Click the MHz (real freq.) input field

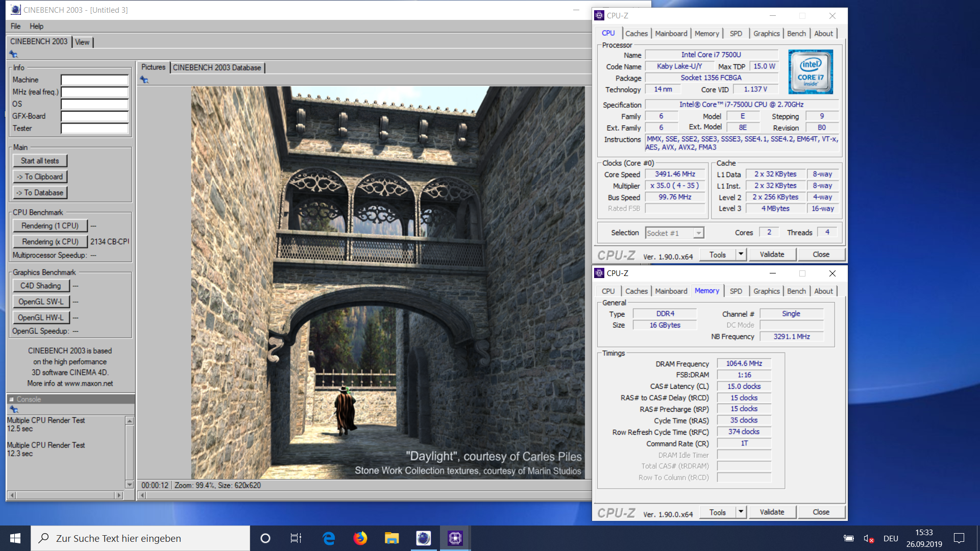pyautogui.click(x=94, y=92)
